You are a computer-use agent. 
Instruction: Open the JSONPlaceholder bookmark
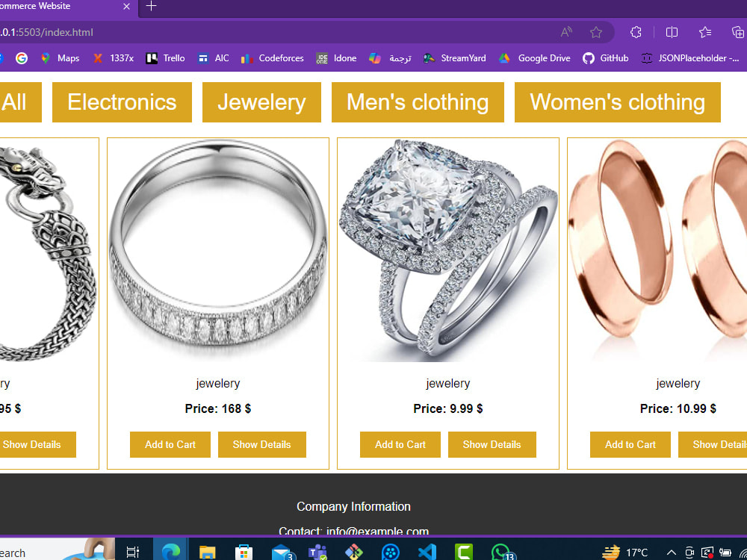[690, 58]
